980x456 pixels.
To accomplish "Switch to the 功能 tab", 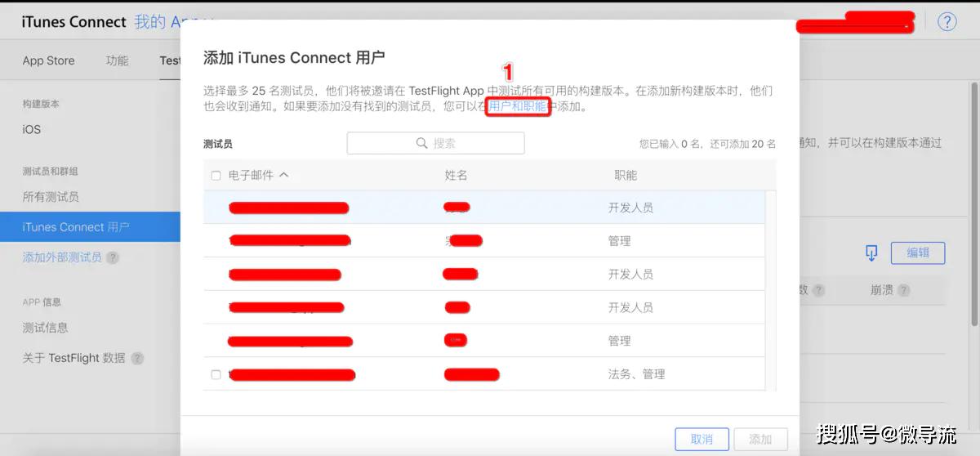I will 117,60.
